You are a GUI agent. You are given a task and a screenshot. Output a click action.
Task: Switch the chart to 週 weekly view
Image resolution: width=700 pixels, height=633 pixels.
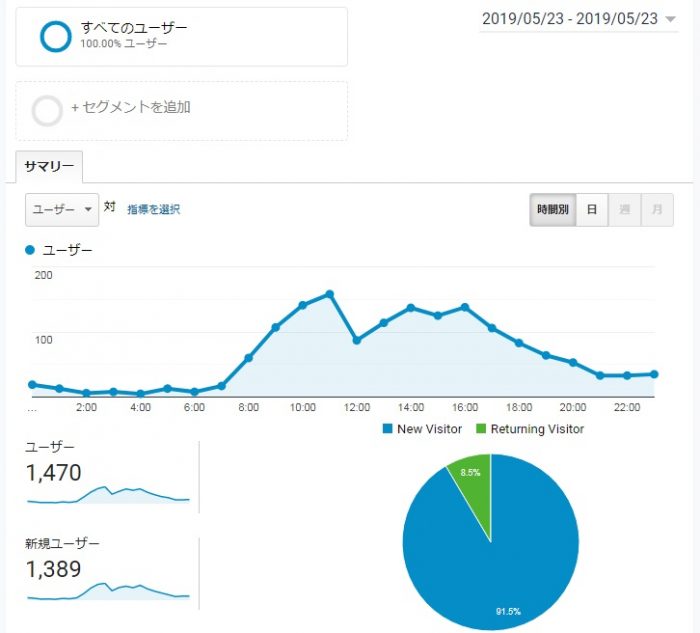(624, 210)
